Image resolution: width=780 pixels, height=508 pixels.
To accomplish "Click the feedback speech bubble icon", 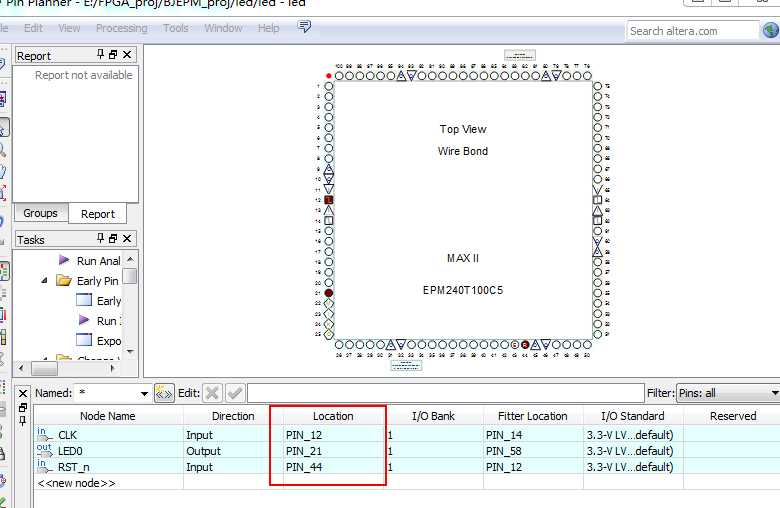I will (304, 26).
